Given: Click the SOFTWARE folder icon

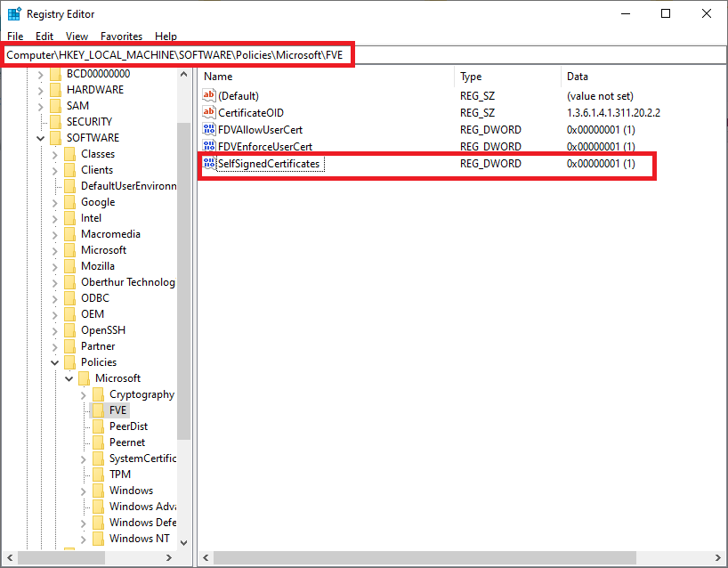Looking at the screenshot, I should (55, 138).
